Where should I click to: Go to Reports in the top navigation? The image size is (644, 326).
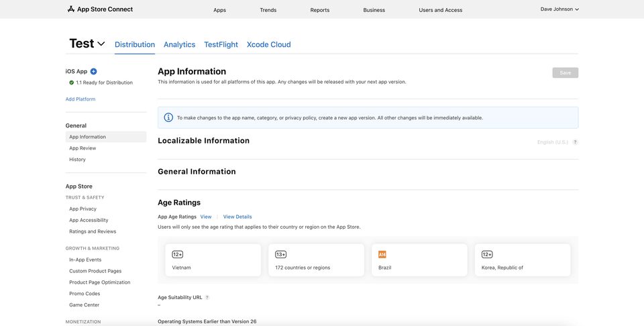point(320,10)
